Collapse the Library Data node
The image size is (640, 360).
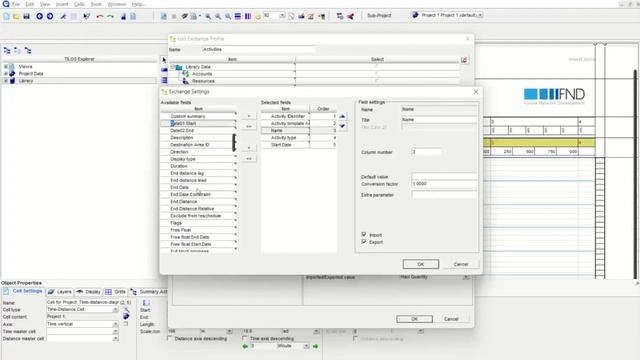click(x=173, y=67)
